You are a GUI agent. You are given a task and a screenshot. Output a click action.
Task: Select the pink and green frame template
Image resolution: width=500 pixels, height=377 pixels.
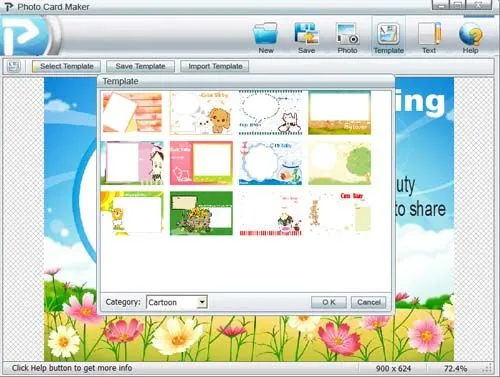tap(201, 163)
